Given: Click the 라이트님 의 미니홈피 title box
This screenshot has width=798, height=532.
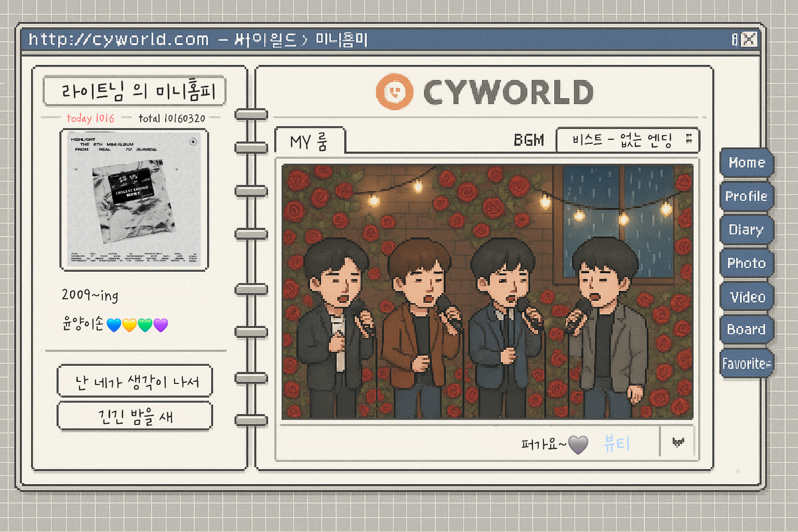Looking at the screenshot, I should click(135, 91).
